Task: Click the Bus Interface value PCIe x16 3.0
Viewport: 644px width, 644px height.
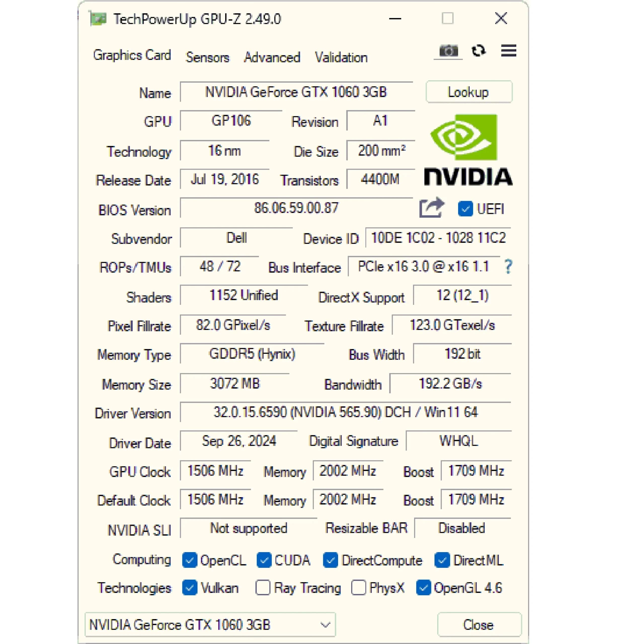Action: (424, 266)
